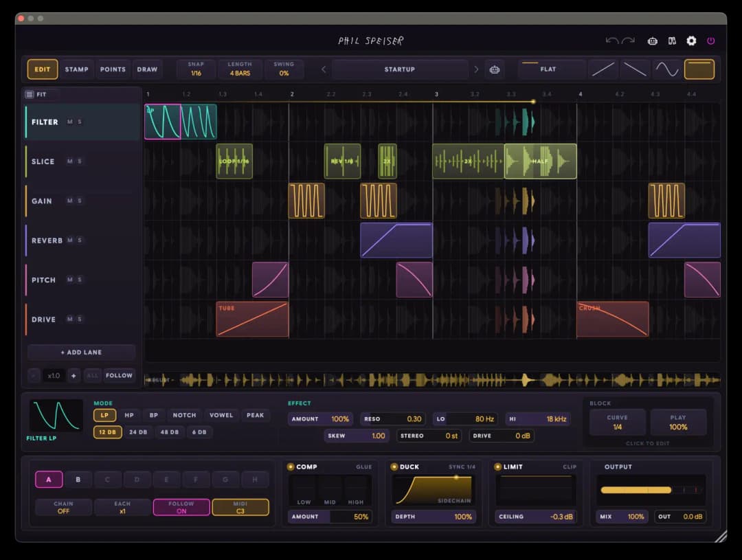Solo the PITCH lane
Screen dimensions: 742x560
click(80, 280)
